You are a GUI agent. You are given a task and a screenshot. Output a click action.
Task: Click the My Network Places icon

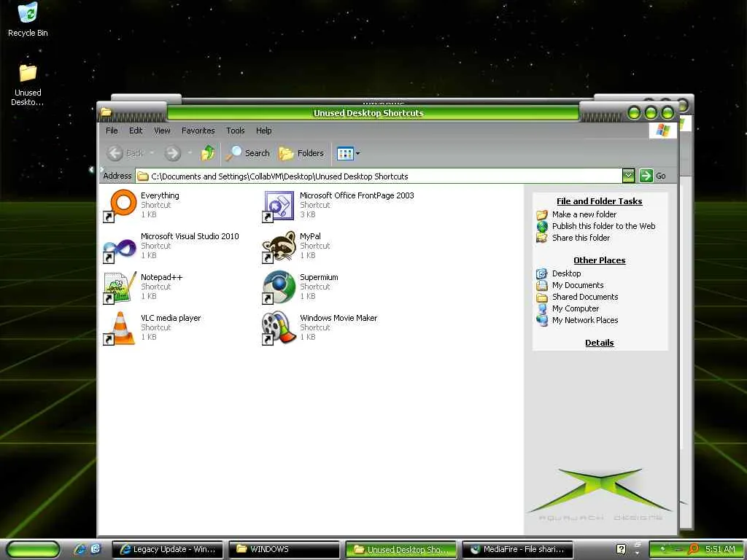pos(542,321)
